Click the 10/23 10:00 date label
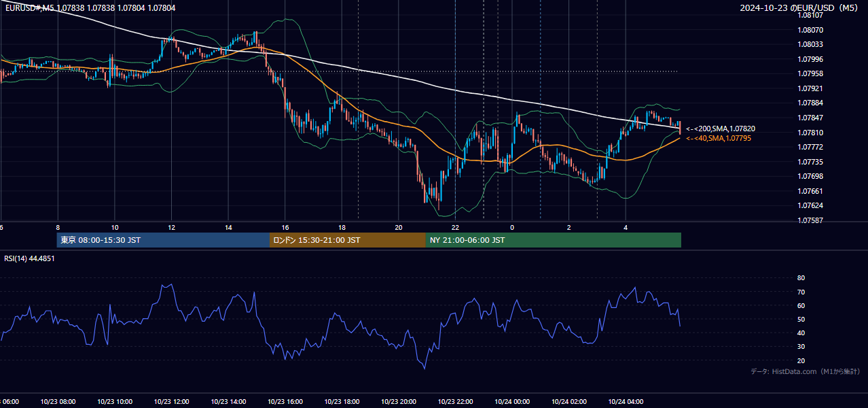Viewport: 868px width, 408px height. tap(114, 402)
